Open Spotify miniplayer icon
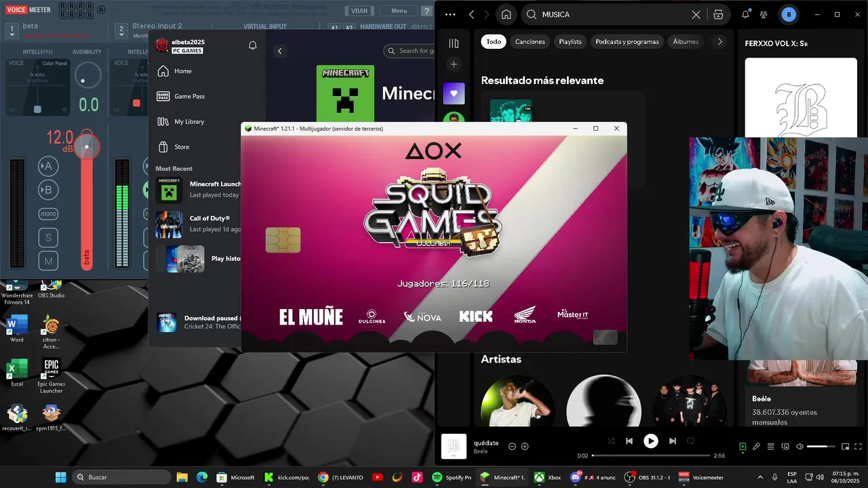Image resolution: width=868 pixels, height=488 pixels. pos(845,447)
